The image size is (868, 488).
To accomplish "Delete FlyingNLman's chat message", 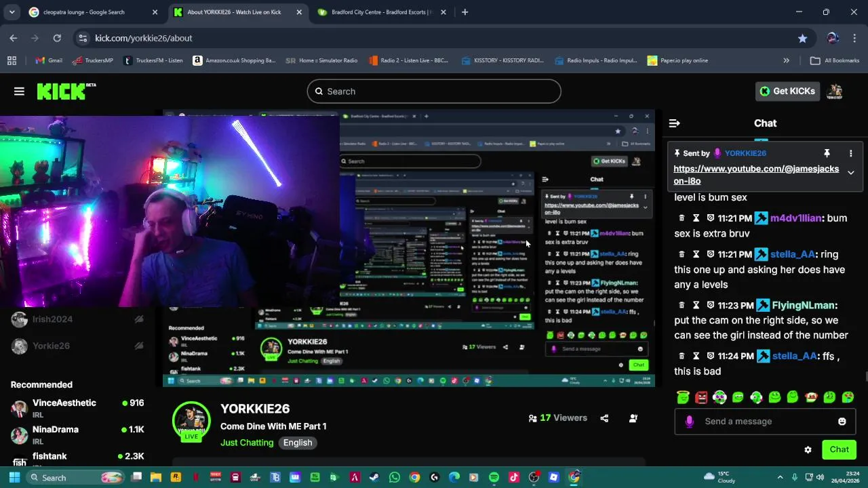I will coord(682,306).
